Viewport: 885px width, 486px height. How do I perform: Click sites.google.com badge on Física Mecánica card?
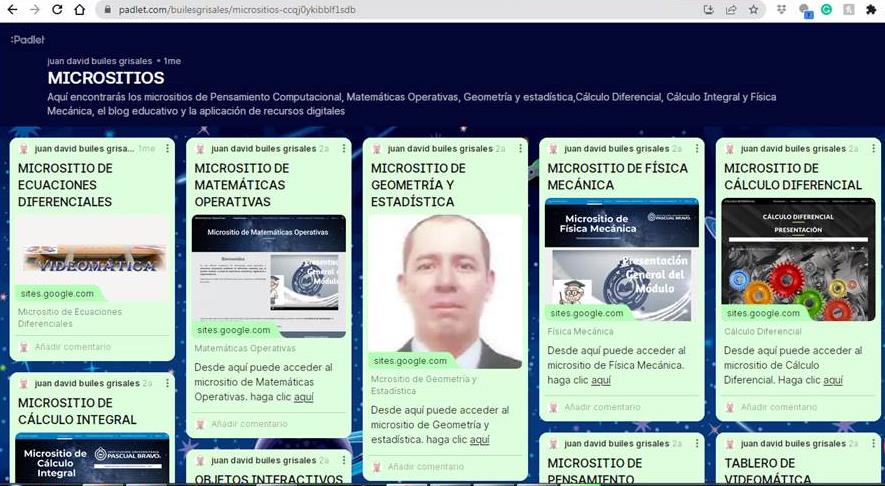[x=588, y=313]
